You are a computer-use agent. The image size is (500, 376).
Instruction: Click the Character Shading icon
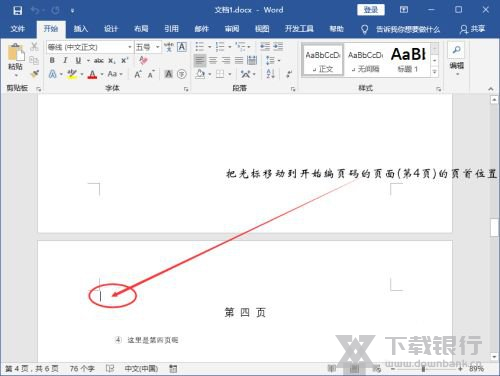coord(169,74)
